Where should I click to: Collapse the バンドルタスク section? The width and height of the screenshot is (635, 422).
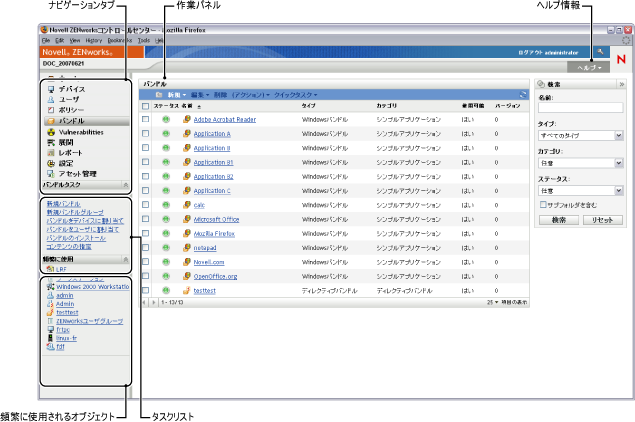[126, 185]
